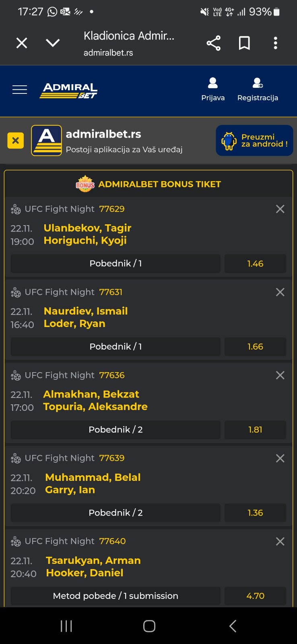This screenshot has height=644, width=297.
Task: Click the AdmiralBet logo
Action: (x=68, y=90)
